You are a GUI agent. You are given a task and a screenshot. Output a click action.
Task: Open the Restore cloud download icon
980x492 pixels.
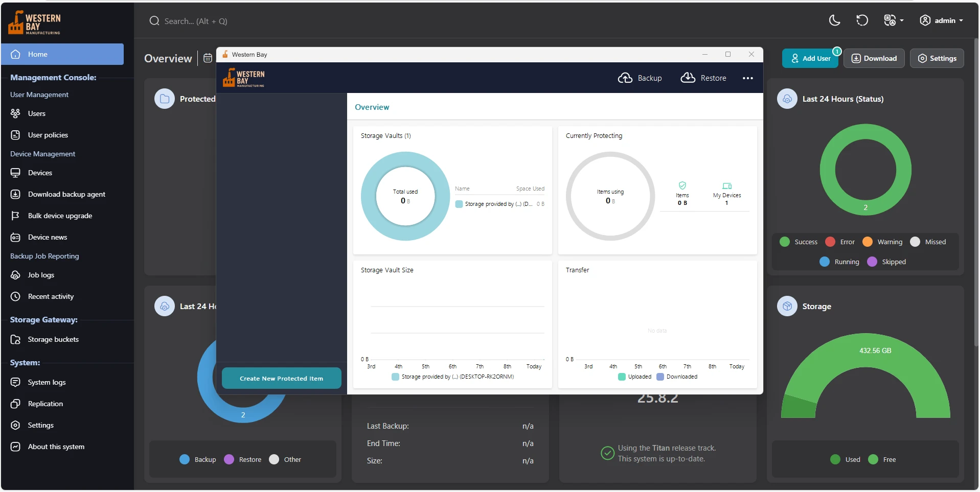point(688,78)
